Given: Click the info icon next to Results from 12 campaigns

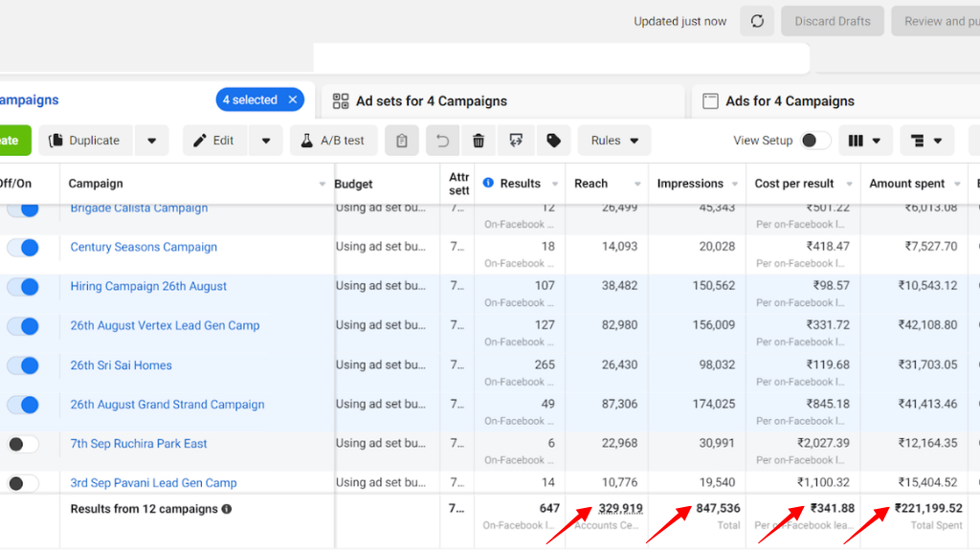Looking at the screenshot, I should point(227,509).
